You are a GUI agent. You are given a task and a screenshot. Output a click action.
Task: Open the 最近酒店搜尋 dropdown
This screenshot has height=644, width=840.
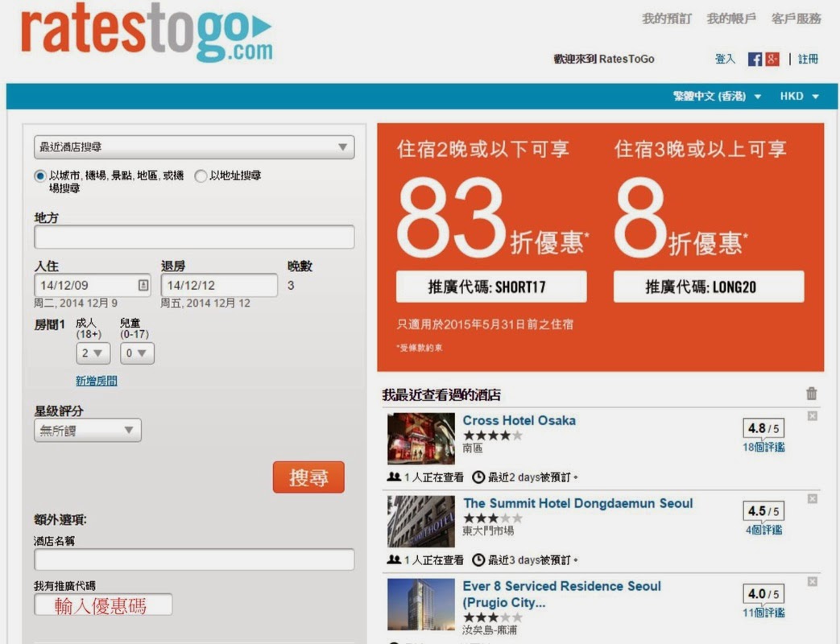click(x=193, y=147)
